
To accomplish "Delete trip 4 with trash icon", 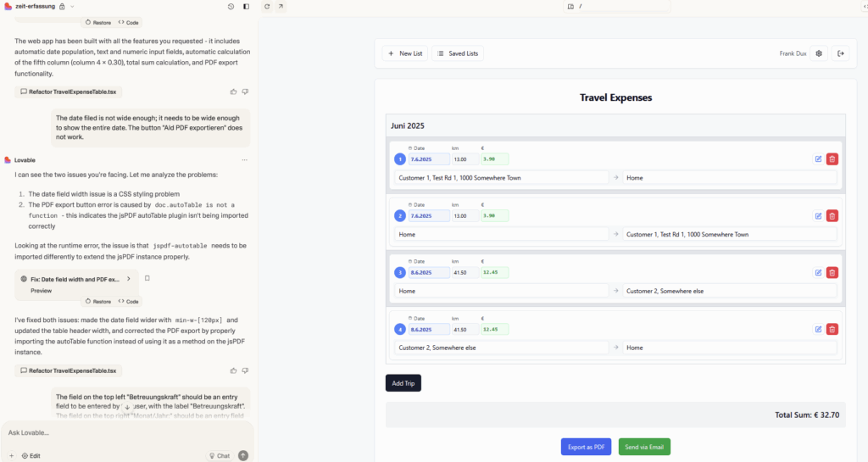I will (832, 329).
